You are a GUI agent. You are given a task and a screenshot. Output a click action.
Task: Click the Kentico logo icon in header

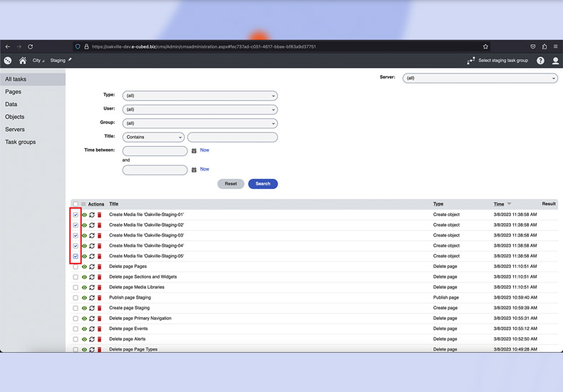pos(8,61)
